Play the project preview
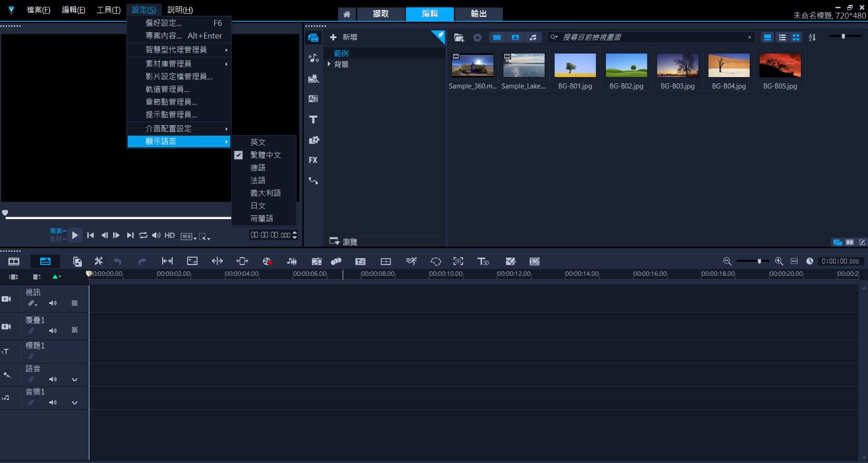 pos(75,235)
